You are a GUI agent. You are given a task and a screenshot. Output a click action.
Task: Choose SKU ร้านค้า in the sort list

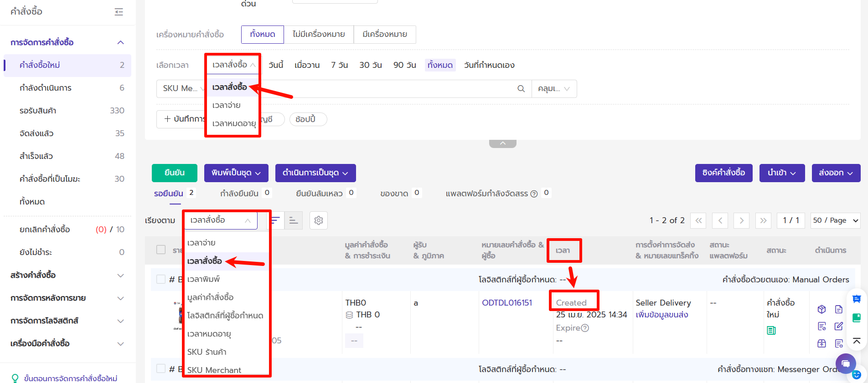pyautogui.click(x=227, y=352)
